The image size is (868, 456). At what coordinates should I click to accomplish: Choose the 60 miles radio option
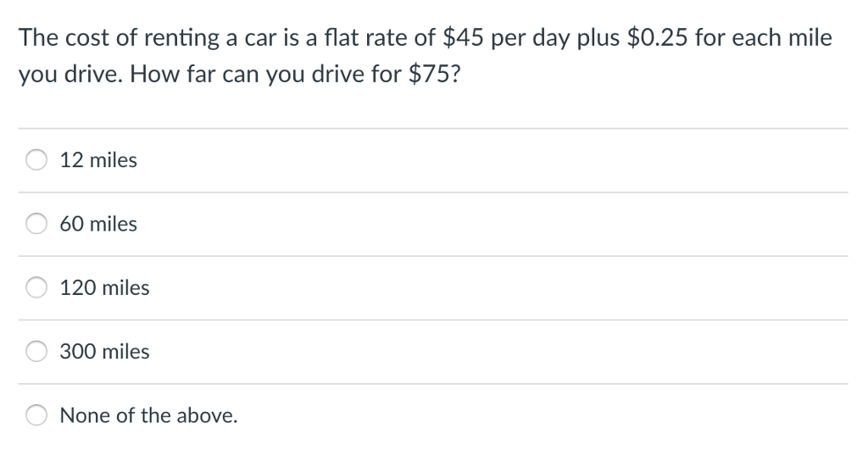[36, 224]
